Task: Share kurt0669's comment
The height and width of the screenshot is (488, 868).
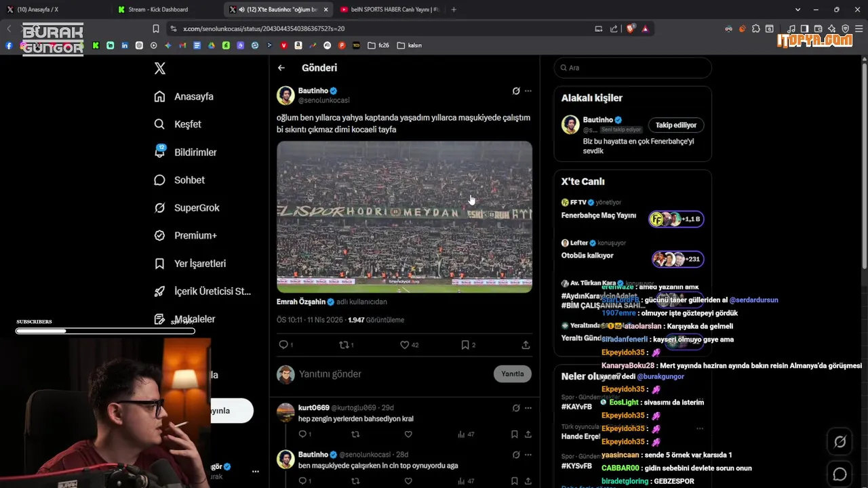Action: pyautogui.click(x=528, y=434)
